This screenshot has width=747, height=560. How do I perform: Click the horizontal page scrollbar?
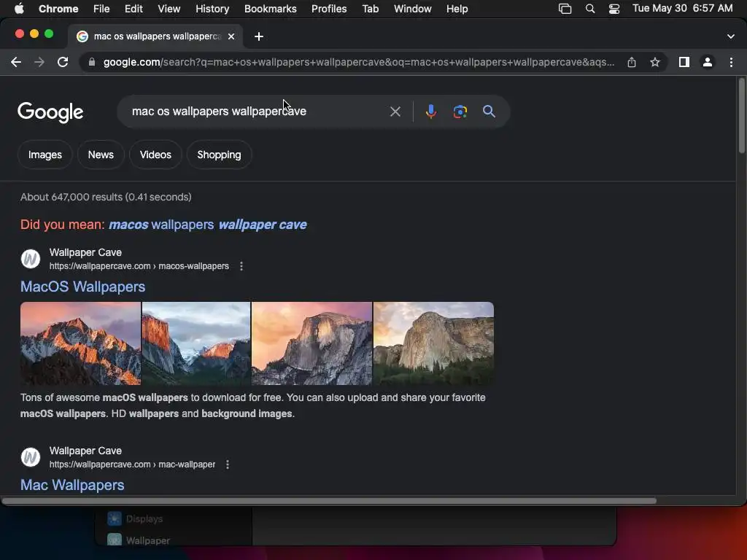[x=329, y=500]
